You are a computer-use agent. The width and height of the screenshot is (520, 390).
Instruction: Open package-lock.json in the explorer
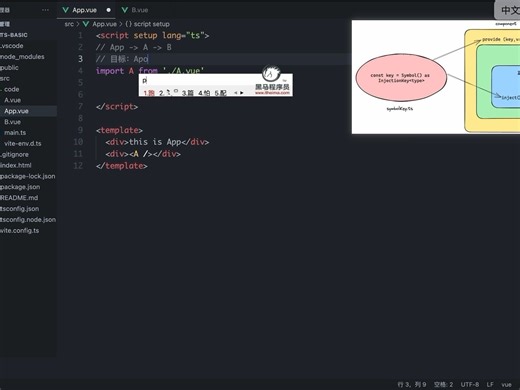pos(28,176)
